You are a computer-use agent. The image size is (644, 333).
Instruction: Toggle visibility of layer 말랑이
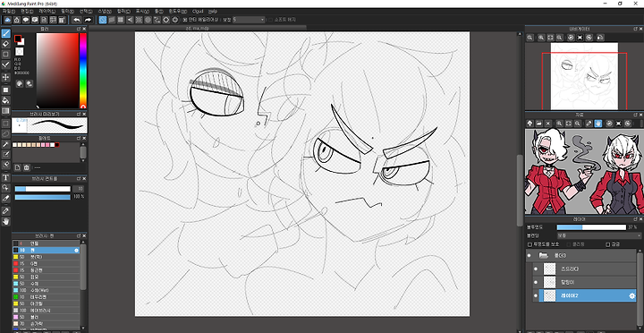(535, 283)
